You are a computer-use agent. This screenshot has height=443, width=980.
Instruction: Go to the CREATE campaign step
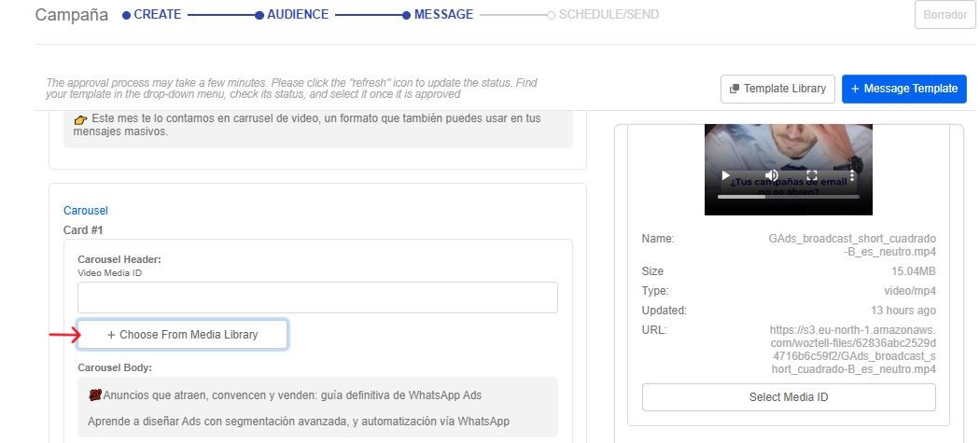point(152,14)
